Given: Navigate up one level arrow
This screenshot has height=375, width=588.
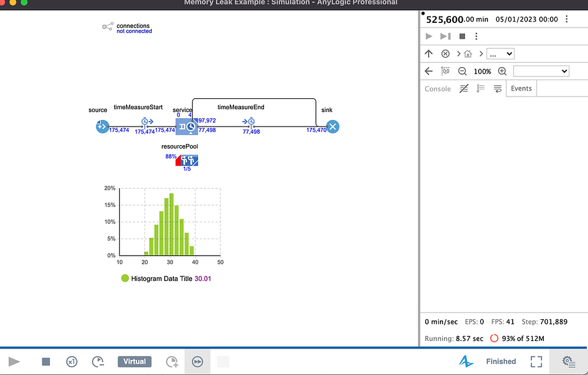Looking at the screenshot, I should [429, 53].
